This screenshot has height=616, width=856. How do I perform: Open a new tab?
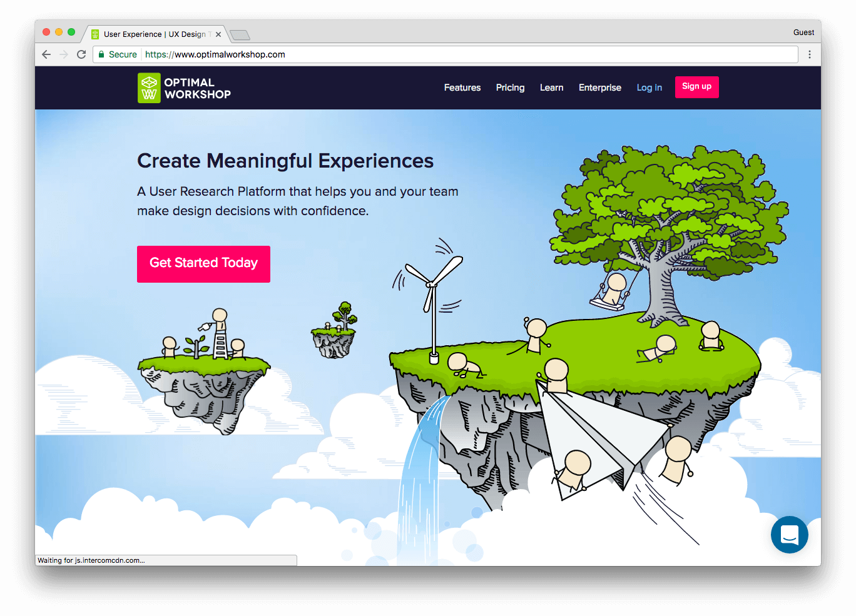tap(240, 34)
